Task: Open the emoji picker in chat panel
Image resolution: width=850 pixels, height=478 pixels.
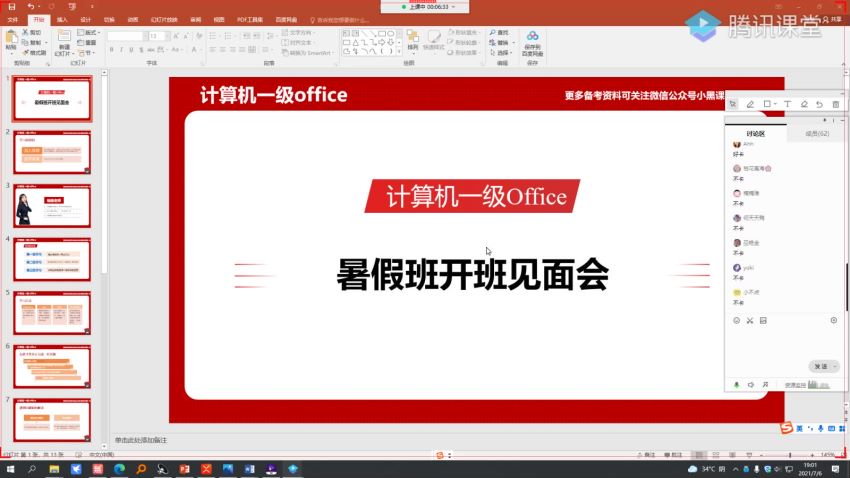Action: pyautogui.click(x=737, y=321)
